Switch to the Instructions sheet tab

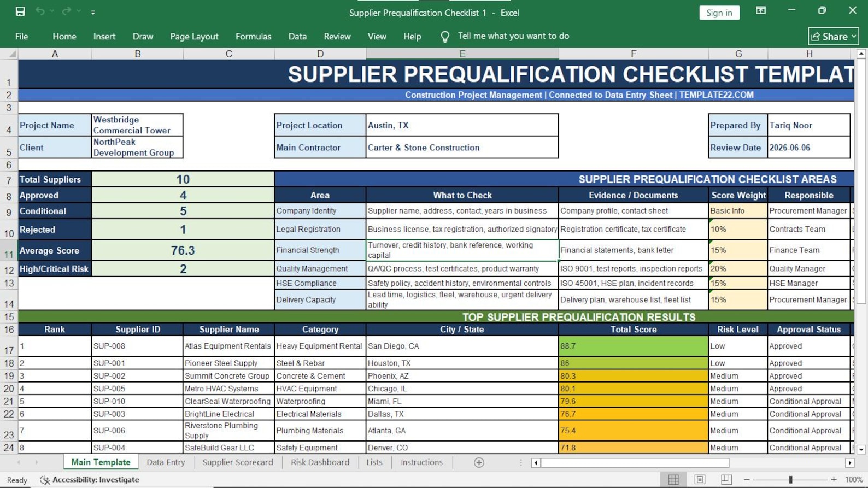tap(421, 462)
